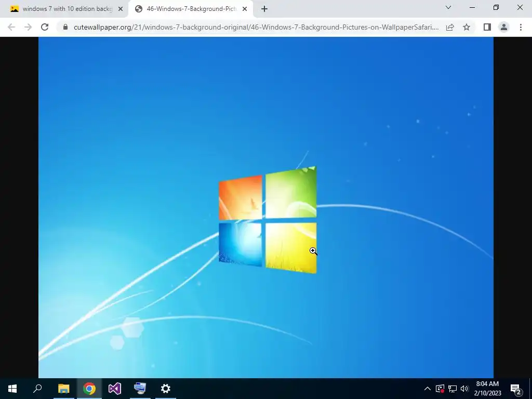The image size is (532, 399).
Task: Go forward to the next page
Action: click(28, 27)
